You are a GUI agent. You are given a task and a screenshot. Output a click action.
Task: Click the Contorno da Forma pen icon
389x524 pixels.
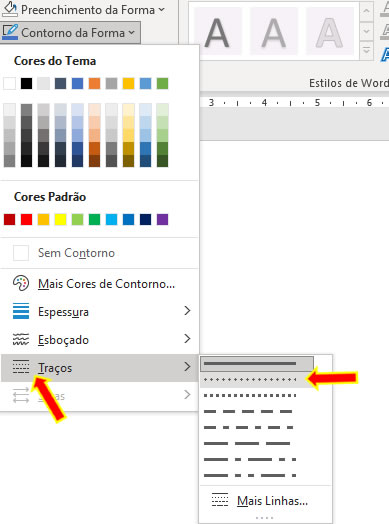click(x=10, y=32)
